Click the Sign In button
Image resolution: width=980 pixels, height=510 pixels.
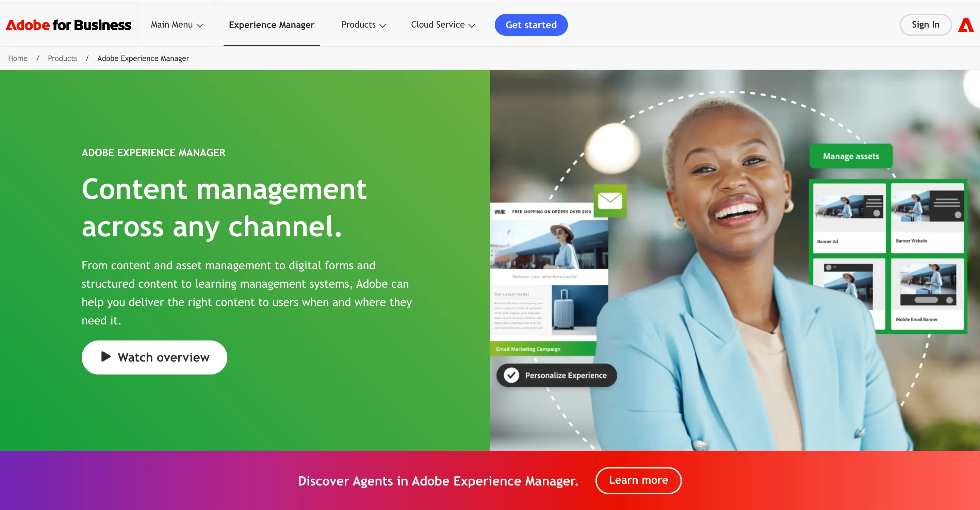(925, 25)
